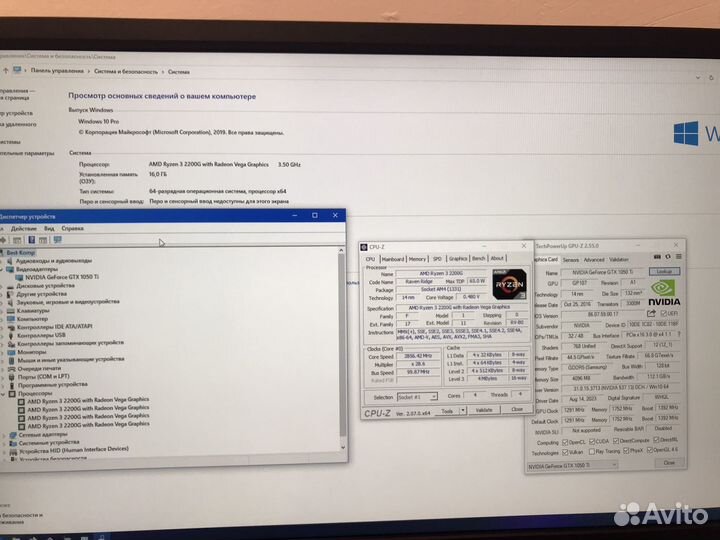Click the Lookup button in GPU-Z
720x540 pixels.
(x=664, y=271)
